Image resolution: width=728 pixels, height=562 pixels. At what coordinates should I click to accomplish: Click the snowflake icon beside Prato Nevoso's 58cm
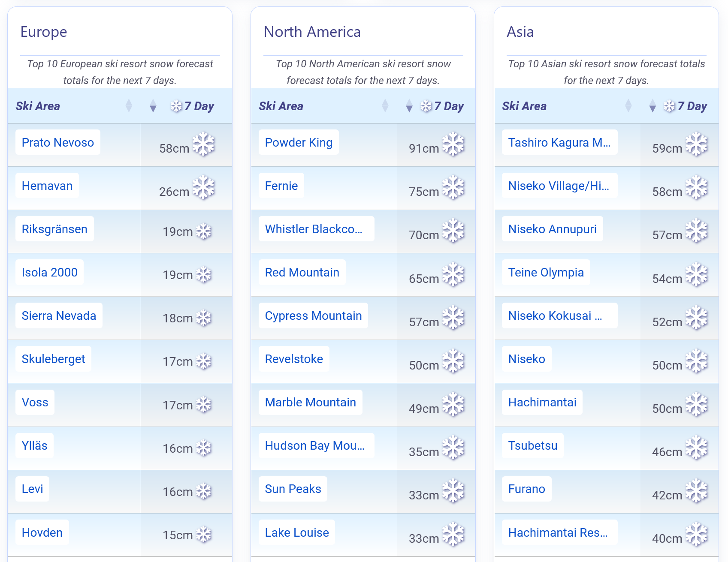[203, 144]
